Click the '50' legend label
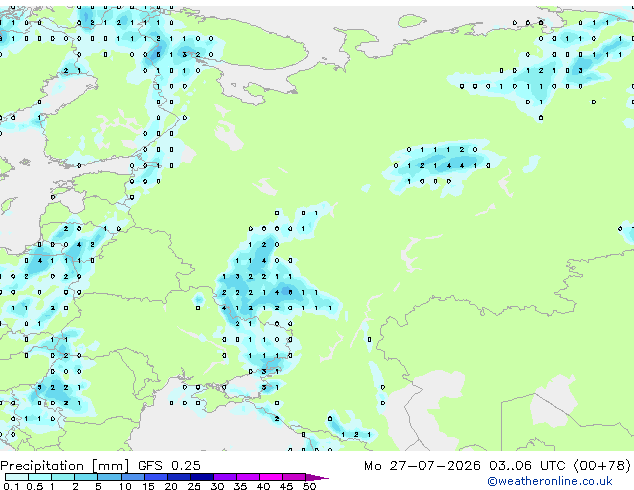Image resolution: width=634 pixels, height=490 pixels. pyautogui.click(x=310, y=486)
